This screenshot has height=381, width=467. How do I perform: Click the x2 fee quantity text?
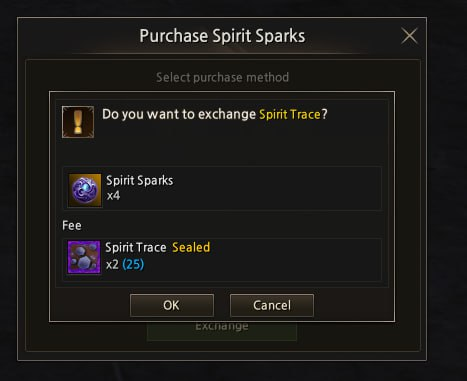112,265
